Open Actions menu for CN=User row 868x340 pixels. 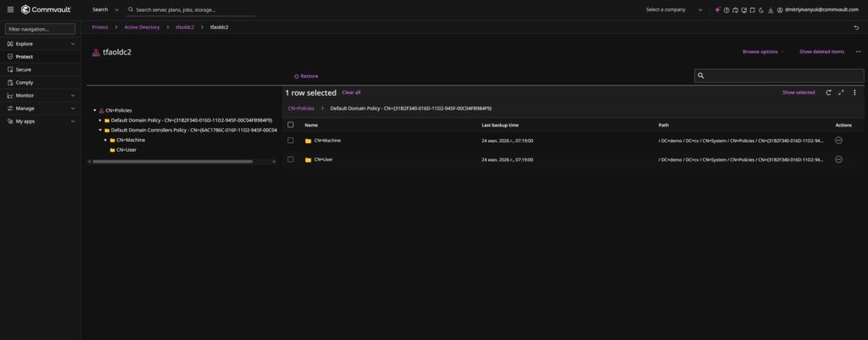tap(838, 159)
